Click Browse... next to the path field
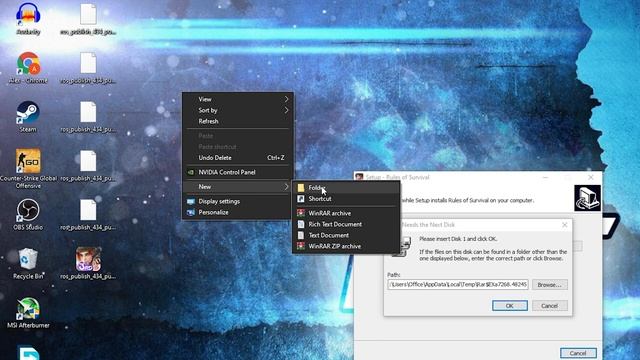Viewport: 640px width, 360px height. coord(549,284)
